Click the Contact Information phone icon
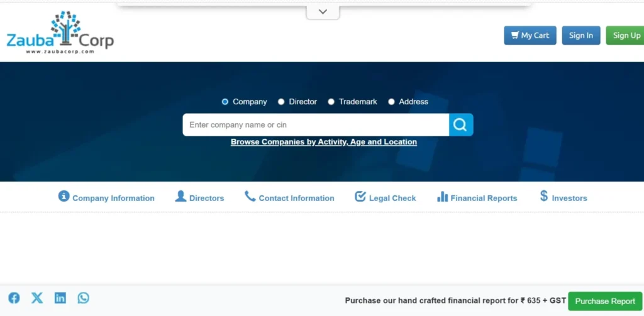The height and width of the screenshot is (316, 644). [250, 196]
